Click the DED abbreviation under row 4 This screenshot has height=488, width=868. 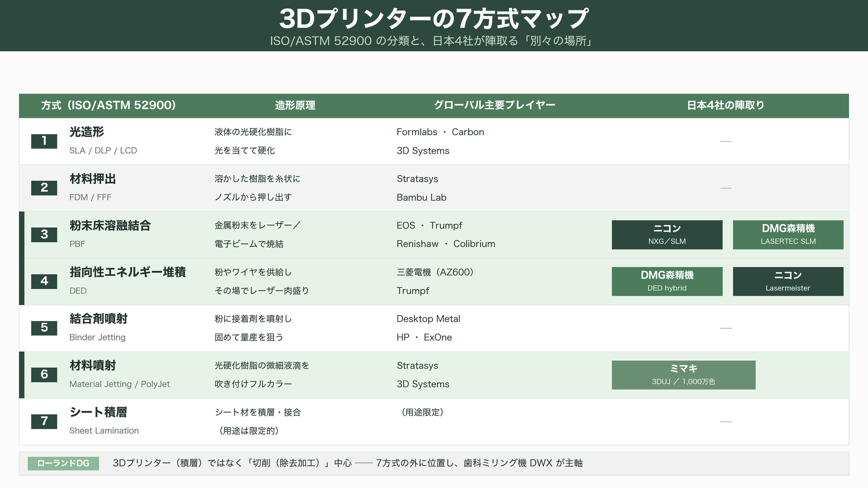click(78, 291)
